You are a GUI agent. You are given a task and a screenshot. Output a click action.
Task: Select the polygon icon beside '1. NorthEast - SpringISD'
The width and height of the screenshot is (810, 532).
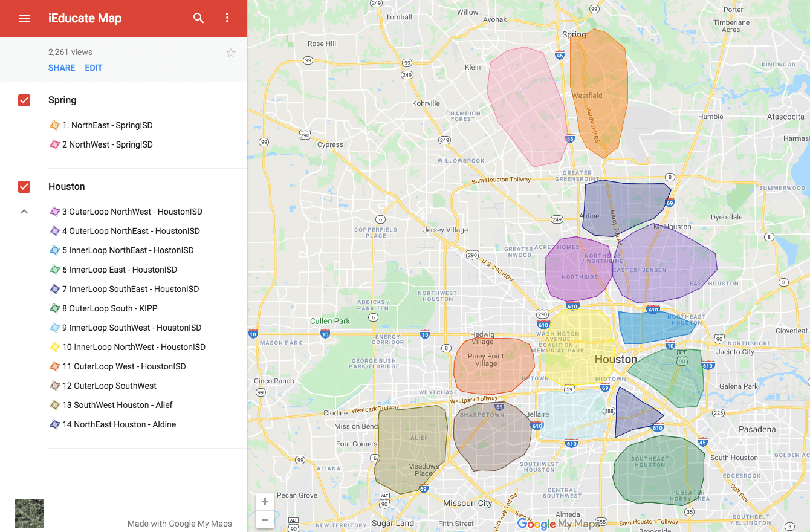[54, 125]
